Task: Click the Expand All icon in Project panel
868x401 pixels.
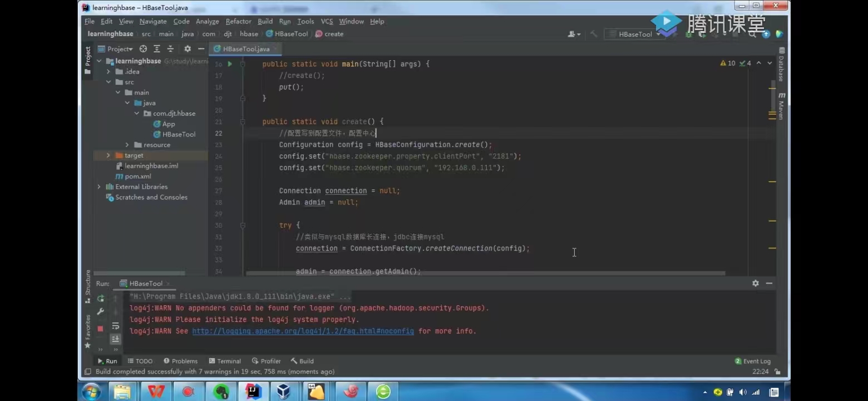Action: tap(157, 49)
